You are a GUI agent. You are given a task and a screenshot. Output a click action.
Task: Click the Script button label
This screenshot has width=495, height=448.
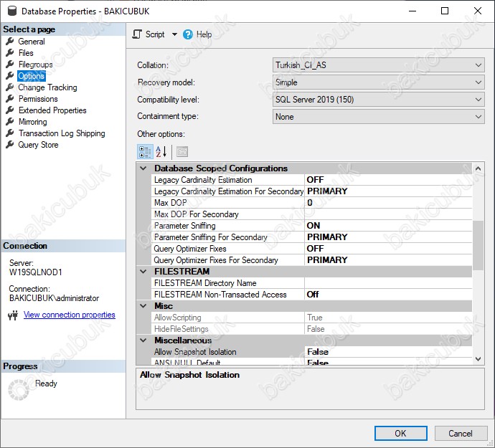click(x=155, y=34)
